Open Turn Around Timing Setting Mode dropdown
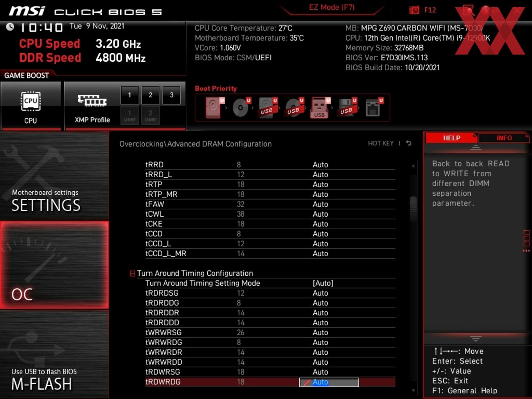 point(323,283)
